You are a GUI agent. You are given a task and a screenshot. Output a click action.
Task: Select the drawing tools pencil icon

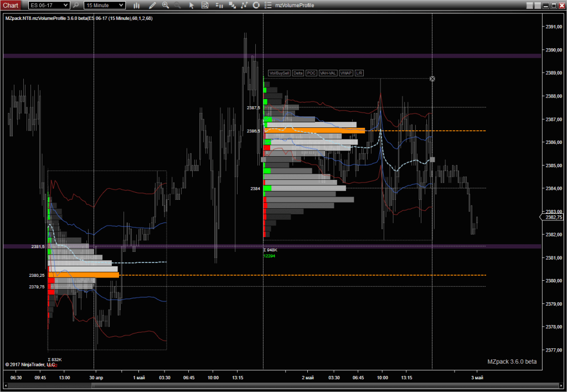(152, 5)
